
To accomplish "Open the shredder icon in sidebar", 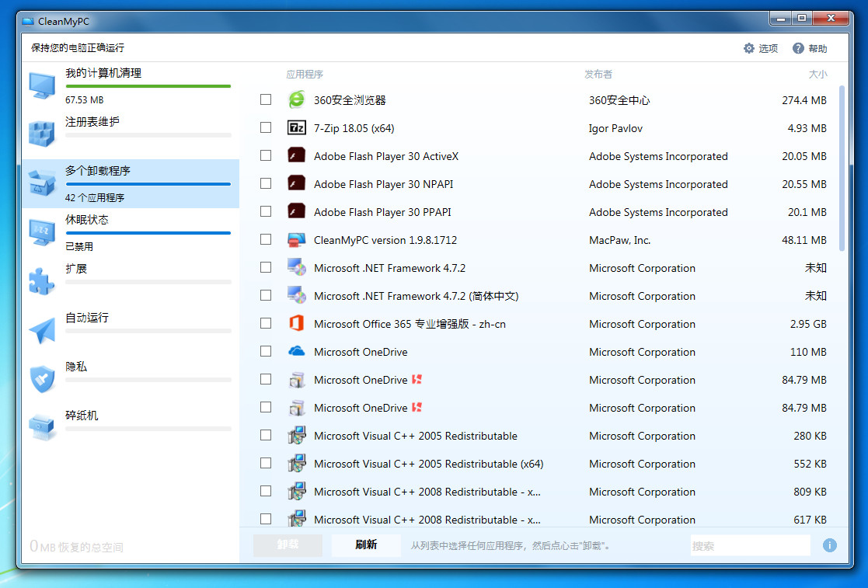I will click(42, 427).
